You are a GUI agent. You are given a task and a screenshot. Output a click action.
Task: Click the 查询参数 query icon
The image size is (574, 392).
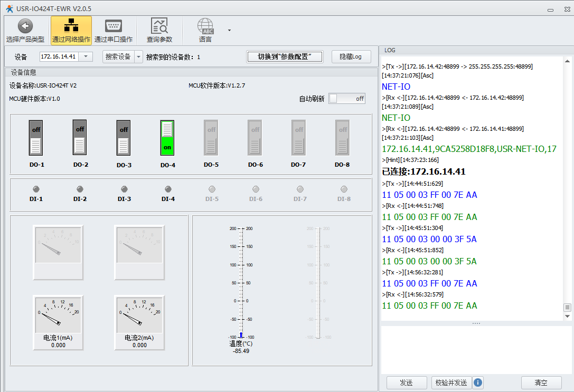tap(159, 26)
